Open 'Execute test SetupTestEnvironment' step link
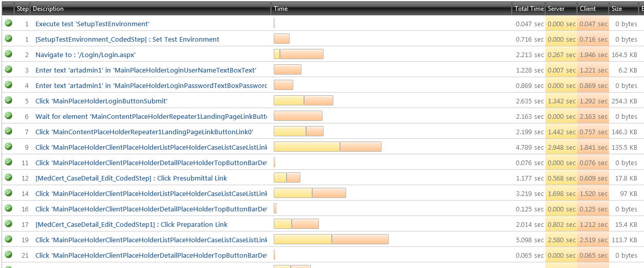This screenshot has height=268, width=644. click(92, 24)
